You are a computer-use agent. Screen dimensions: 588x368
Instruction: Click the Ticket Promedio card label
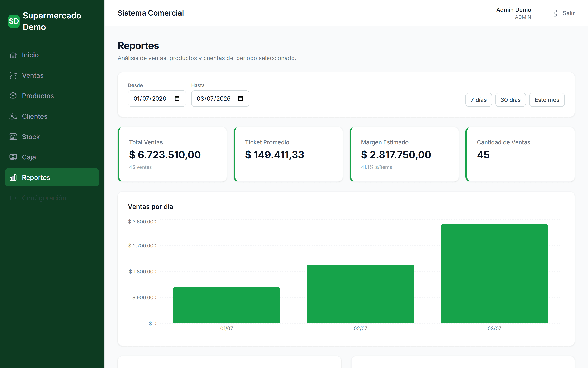coord(267,142)
